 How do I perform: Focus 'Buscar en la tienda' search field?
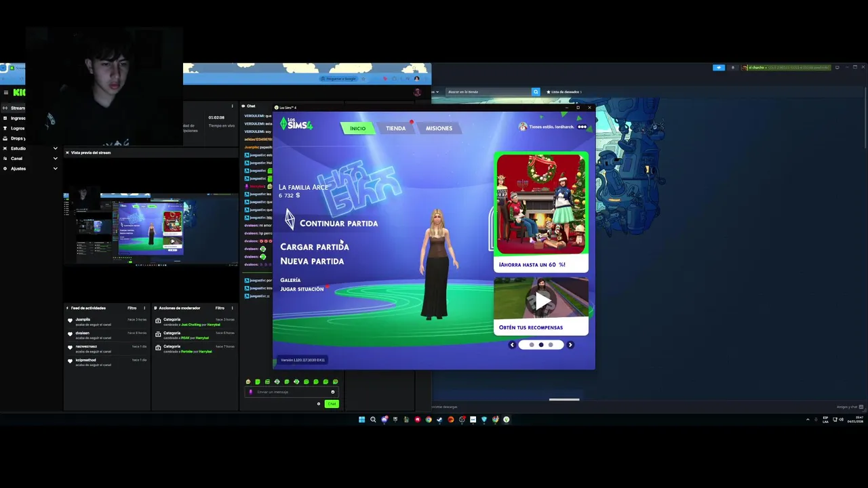point(488,91)
